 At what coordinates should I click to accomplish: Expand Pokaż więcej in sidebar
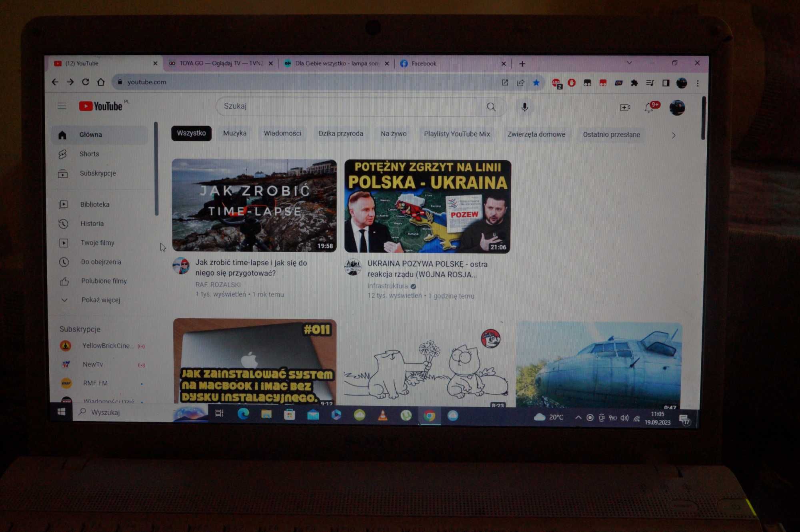[x=100, y=300]
